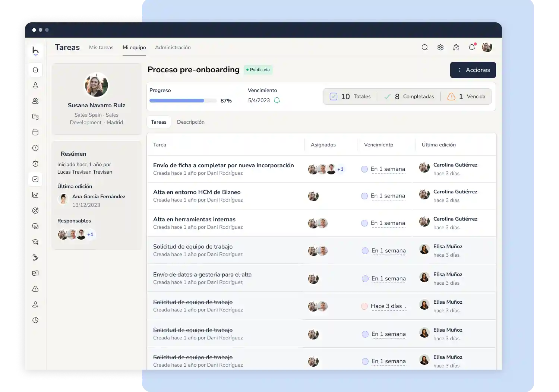
Task: Click the Tarea column header
Action: (x=160, y=145)
